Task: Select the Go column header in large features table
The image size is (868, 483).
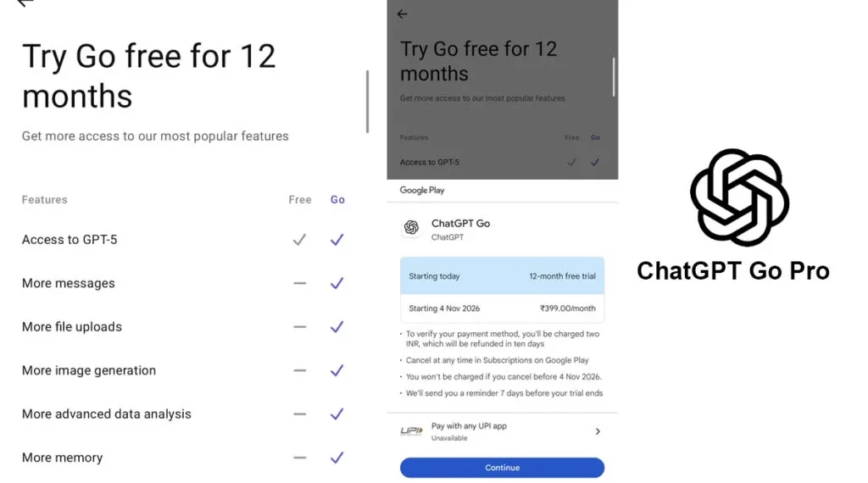Action: pyautogui.click(x=337, y=200)
